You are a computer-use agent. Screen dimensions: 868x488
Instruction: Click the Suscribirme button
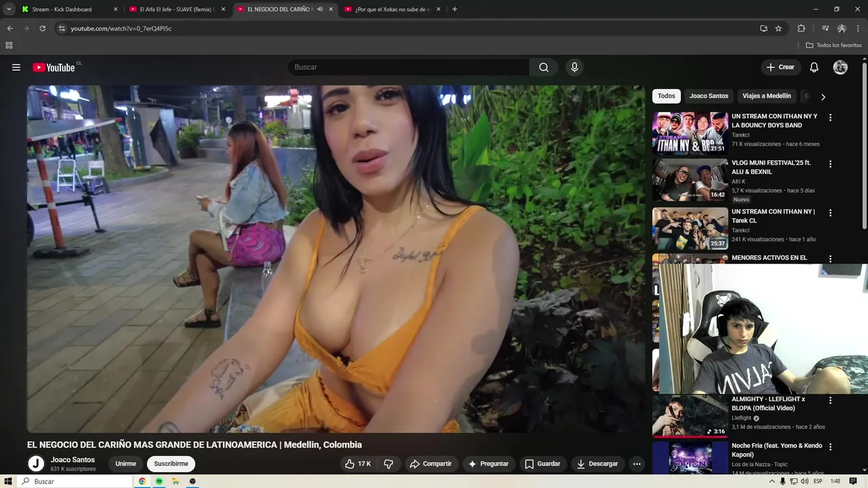click(x=171, y=464)
